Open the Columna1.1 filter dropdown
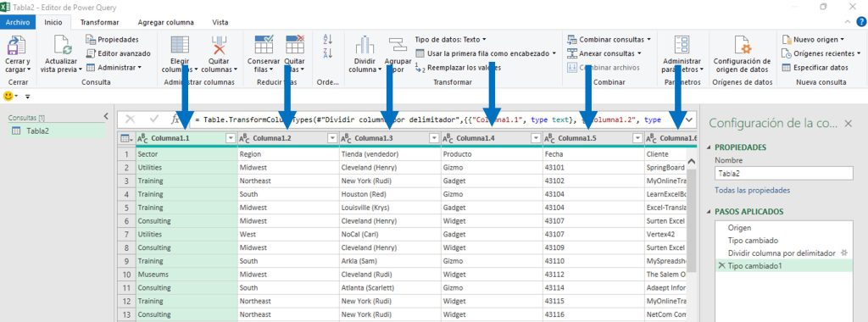 pyautogui.click(x=231, y=138)
